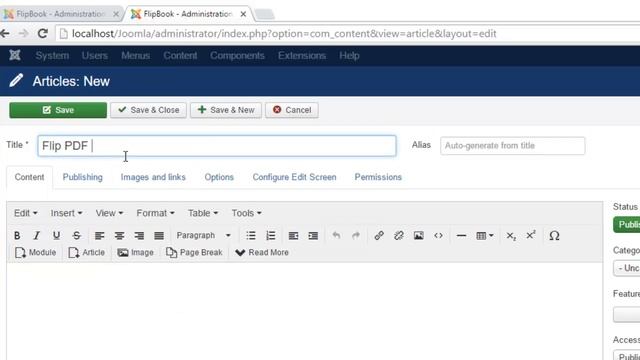The height and width of the screenshot is (360, 640).
Task: Toggle bold formatting in editor
Action: [17, 236]
